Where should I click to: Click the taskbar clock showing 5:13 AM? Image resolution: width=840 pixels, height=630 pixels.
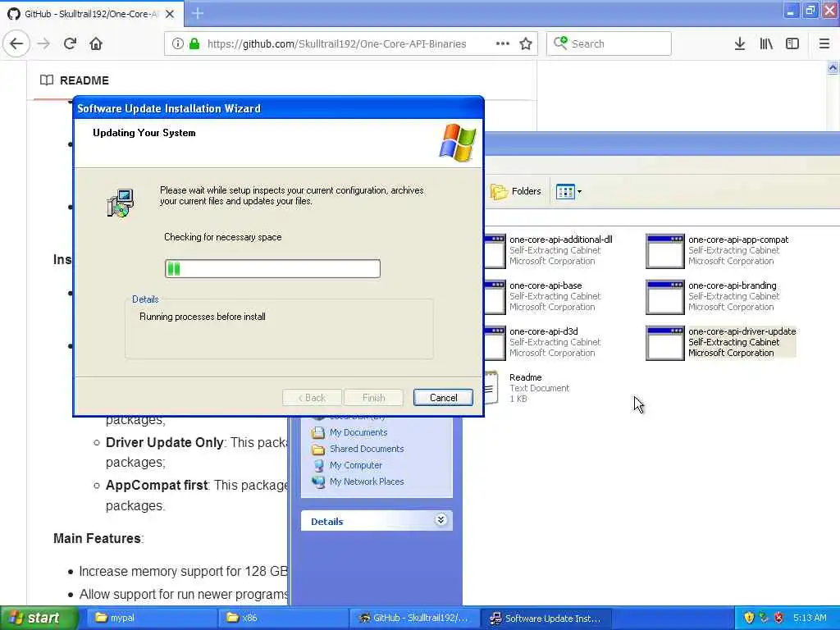click(x=810, y=618)
